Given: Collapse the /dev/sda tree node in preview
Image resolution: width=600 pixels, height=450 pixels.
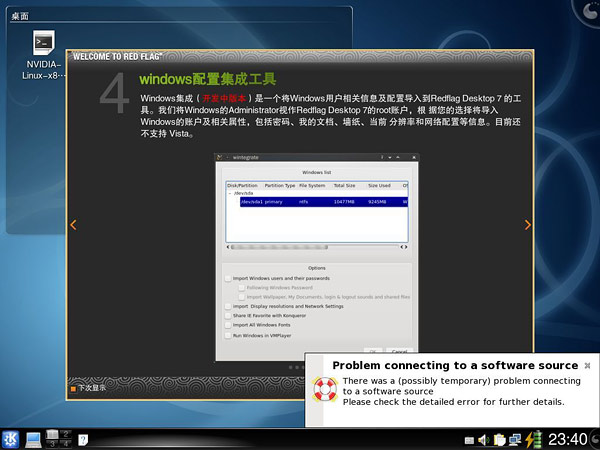Looking at the screenshot, I should pyautogui.click(x=230, y=193).
